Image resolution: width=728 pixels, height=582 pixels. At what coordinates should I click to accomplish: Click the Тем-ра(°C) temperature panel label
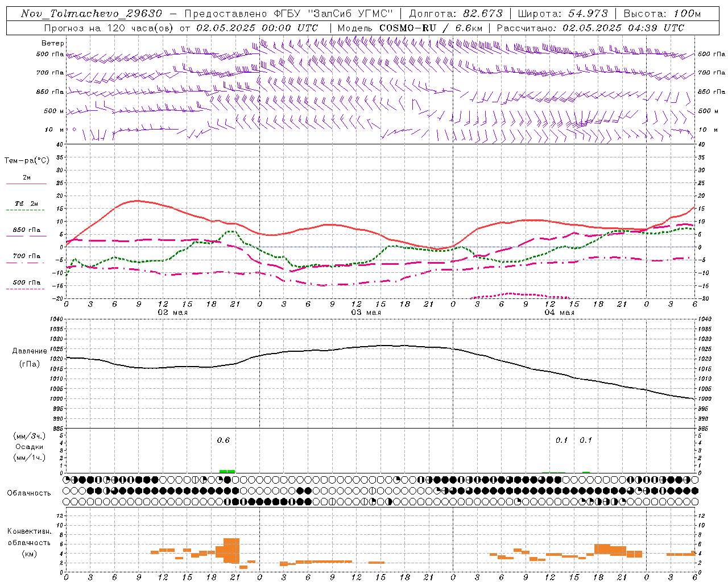(x=27, y=161)
